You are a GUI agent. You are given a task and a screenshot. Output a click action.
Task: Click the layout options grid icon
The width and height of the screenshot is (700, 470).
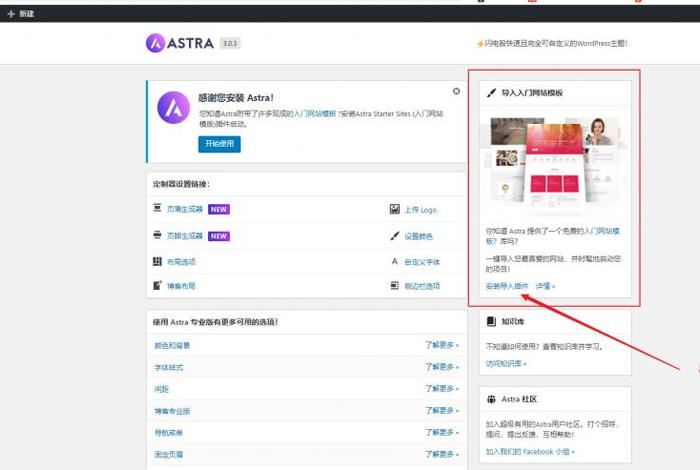point(157,261)
